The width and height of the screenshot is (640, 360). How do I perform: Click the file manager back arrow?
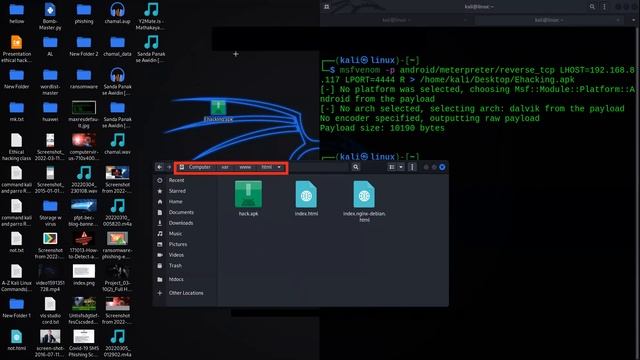coord(160,167)
